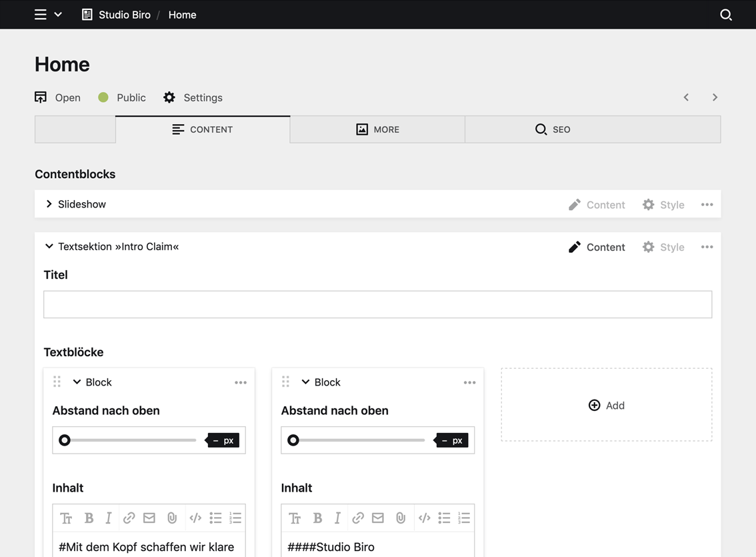
Task: Click into the empty Titel input field
Action: coord(377,304)
